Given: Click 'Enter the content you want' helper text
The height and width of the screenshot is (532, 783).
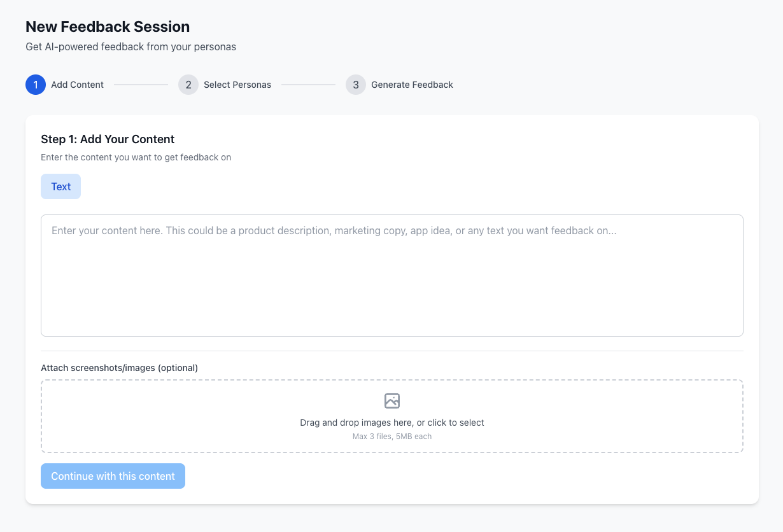Looking at the screenshot, I should pyautogui.click(x=136, y=157).
